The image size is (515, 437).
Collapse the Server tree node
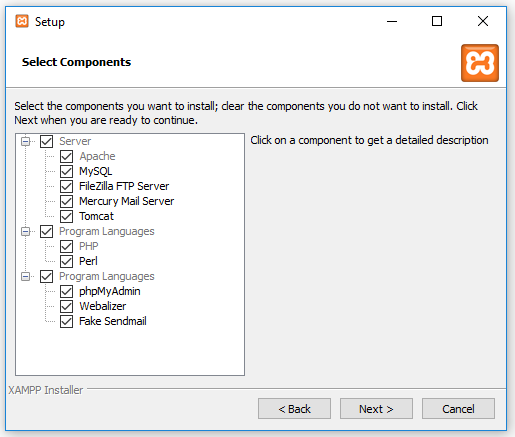[25, 141]
